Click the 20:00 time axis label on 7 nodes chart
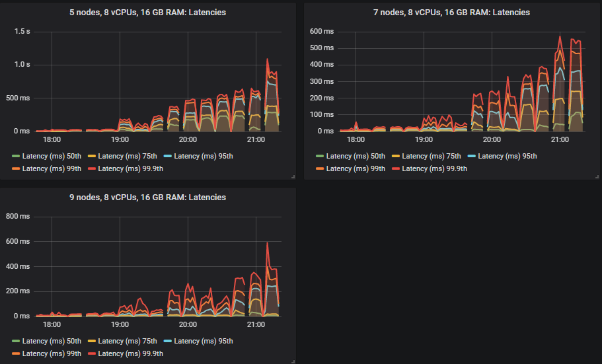This screenshot has height=364, width=602. (492, 140)
